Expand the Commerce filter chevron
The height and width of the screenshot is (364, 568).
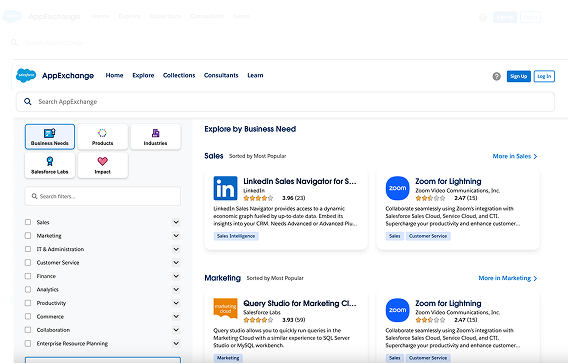(x=176, y=316)
